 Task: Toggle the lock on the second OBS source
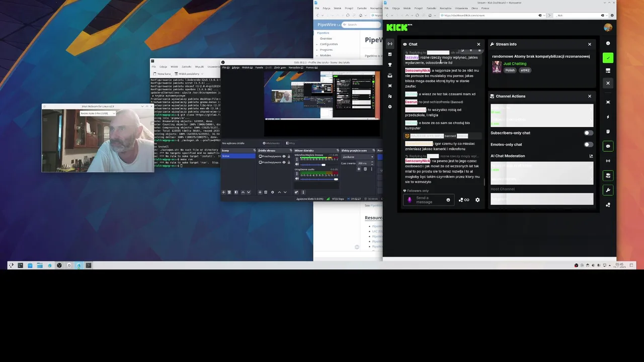[x=289, y=162]
